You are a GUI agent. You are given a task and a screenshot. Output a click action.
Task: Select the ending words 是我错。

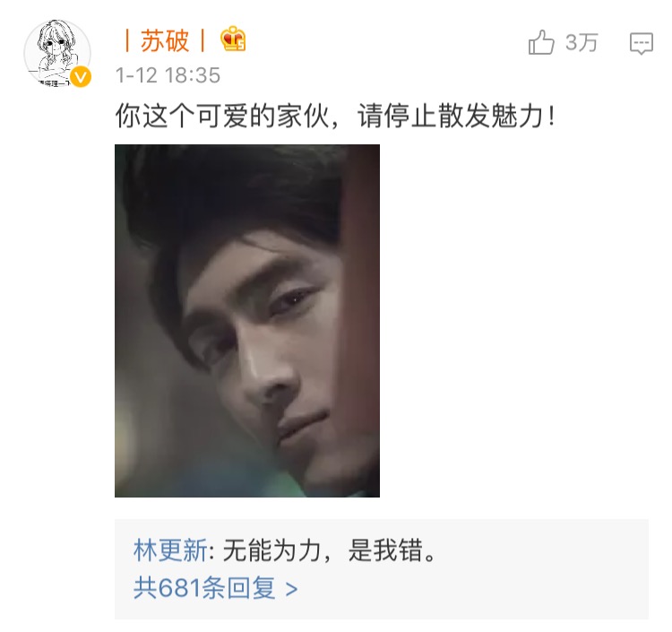pos(392,550)
